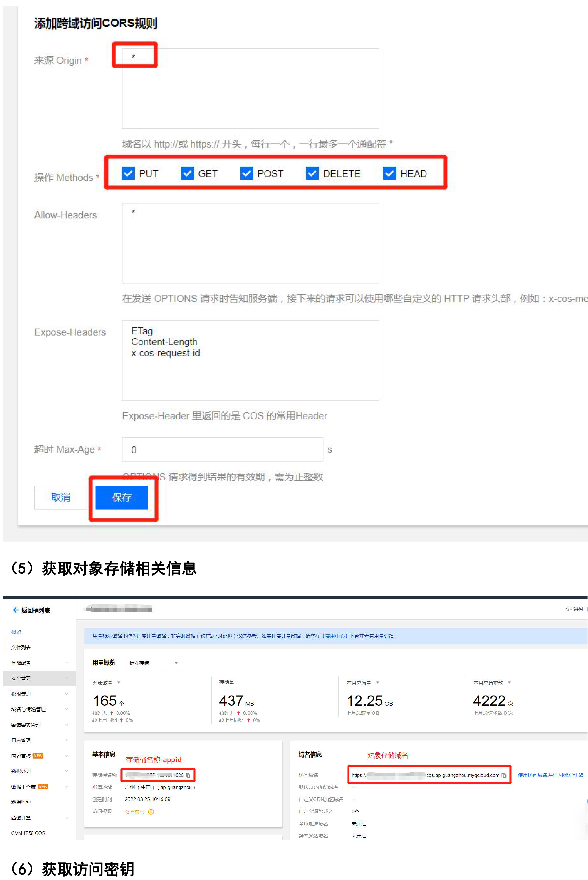Open the 对象数量 dropdown arrow
The height and width of the screenshot is (880, 588).
pyautogui.click(x=119, y=683)
